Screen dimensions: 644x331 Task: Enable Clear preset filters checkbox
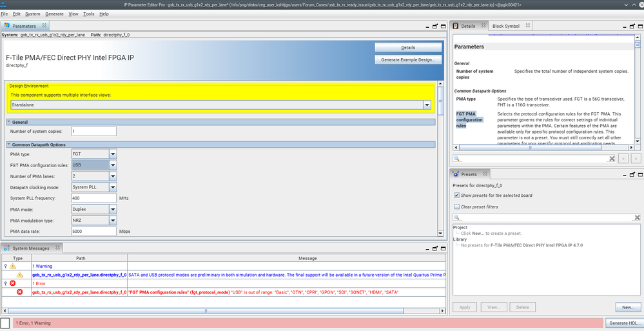click(457, 206)
